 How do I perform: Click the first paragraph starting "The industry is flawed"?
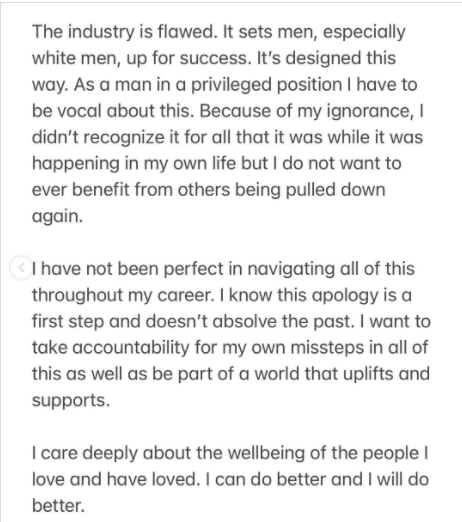[228, 124]
